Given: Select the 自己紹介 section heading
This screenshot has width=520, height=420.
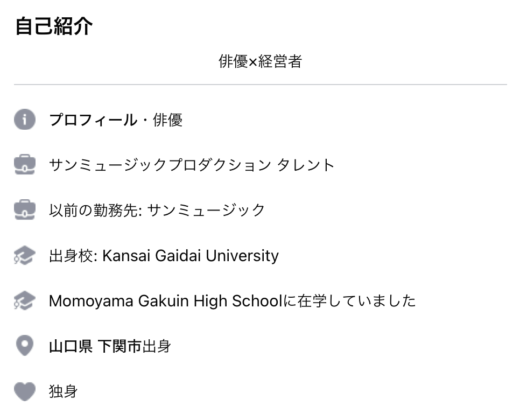Looking at the screenshot, I should point(54,26).
